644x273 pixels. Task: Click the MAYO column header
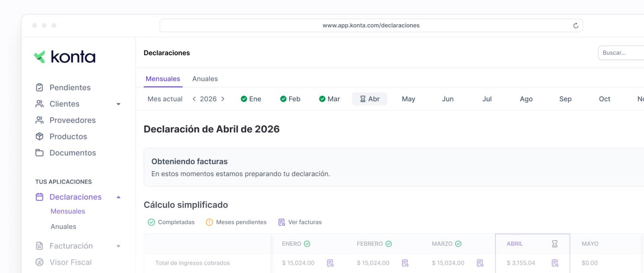590,244
